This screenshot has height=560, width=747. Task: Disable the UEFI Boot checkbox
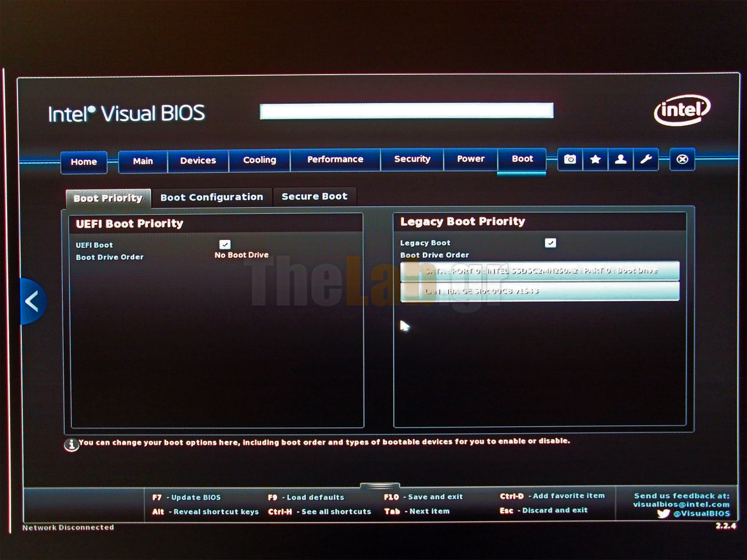[225, 244]
